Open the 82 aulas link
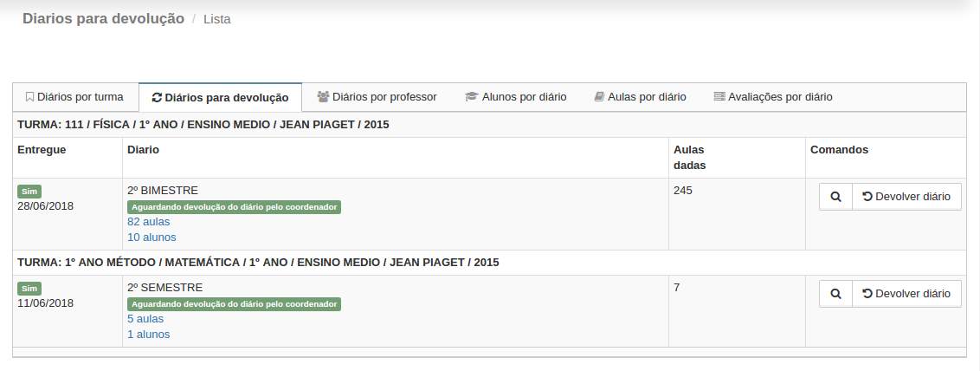This screenshot has height=371, width=980. click(148, 222)
